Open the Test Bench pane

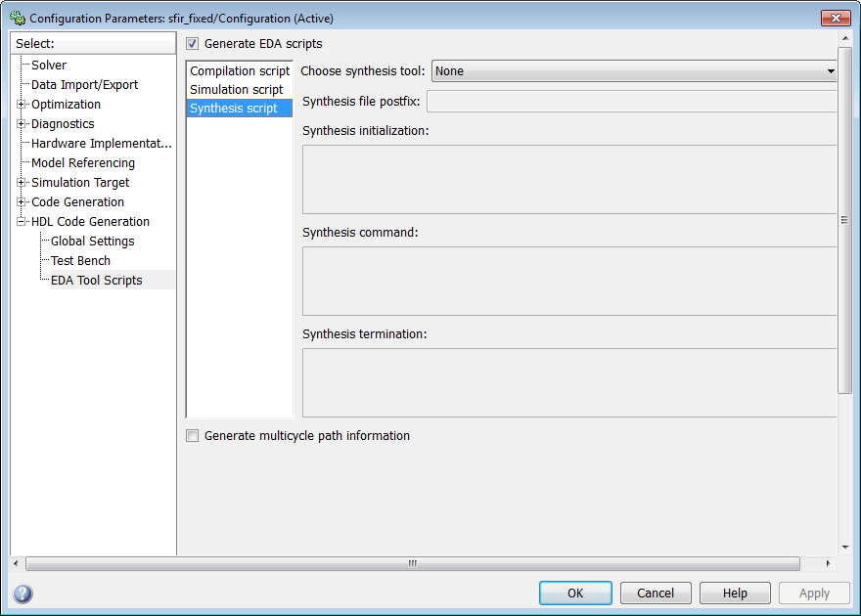pyautogui.click(x=80, y=260)
